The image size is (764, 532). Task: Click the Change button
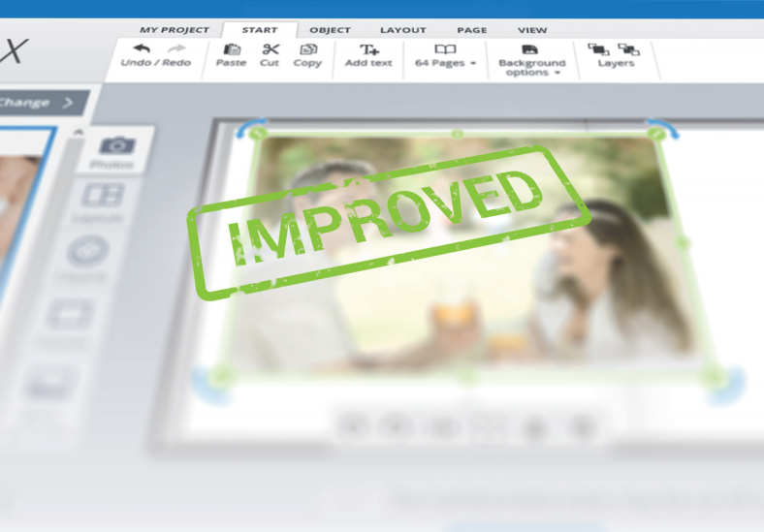click(40, 103)
